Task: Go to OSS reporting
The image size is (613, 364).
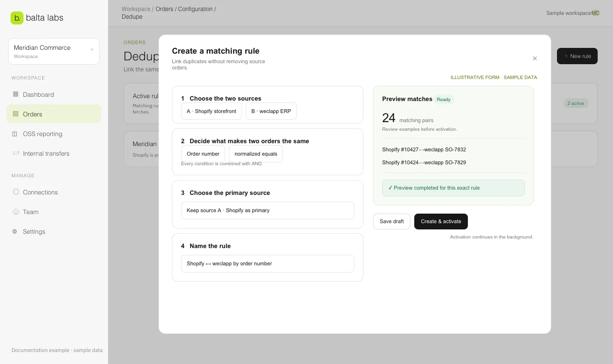Action: pyautogui.click(x=54, y=134)
